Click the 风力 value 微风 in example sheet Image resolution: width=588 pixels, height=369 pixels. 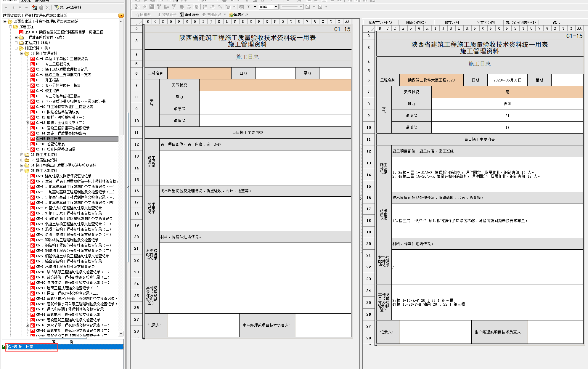coord(507,104)
